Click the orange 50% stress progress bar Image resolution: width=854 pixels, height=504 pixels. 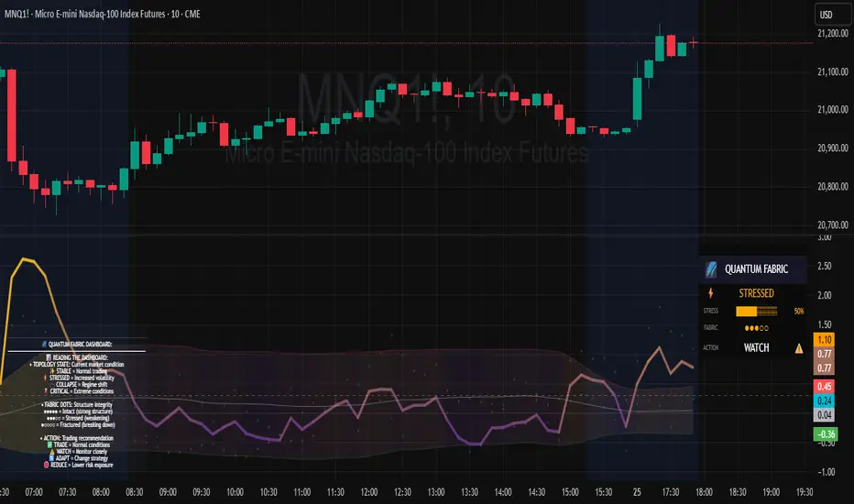[757, 312]
